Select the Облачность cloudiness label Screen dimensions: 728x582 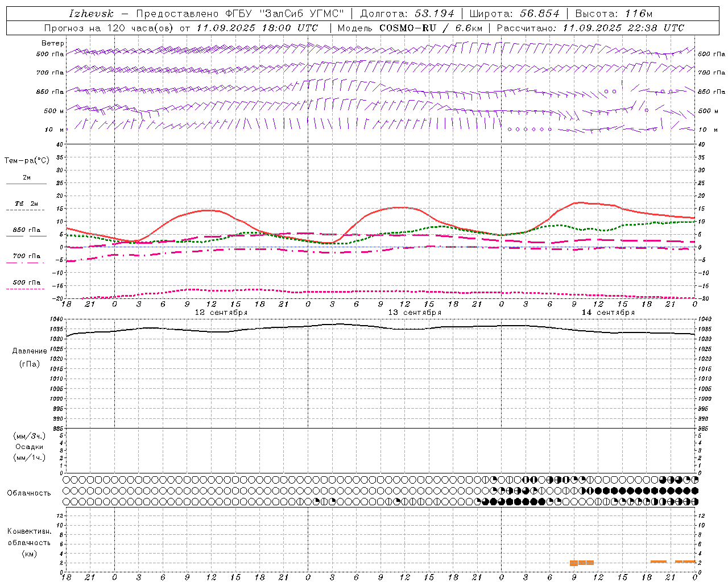[29, 493]
